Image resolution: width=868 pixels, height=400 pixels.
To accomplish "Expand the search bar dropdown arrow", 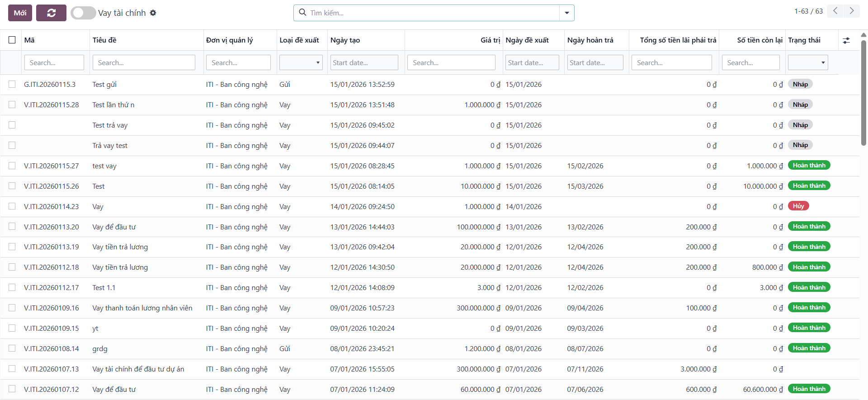I will coord(567,13).
